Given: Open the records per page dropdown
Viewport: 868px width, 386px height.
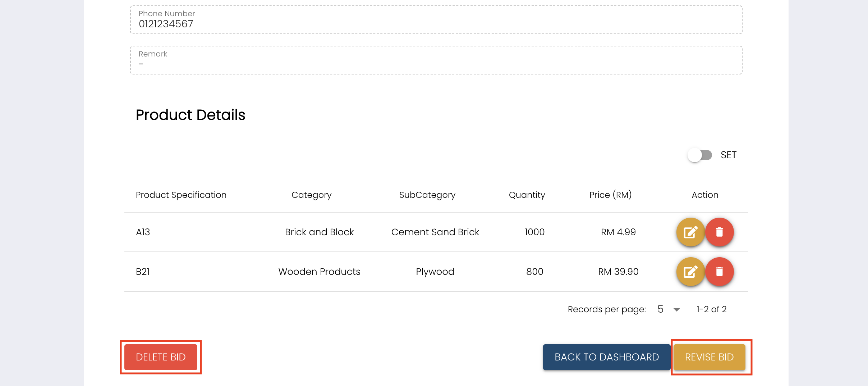Looking at the screenshot, I should click(x=676, y=309).
